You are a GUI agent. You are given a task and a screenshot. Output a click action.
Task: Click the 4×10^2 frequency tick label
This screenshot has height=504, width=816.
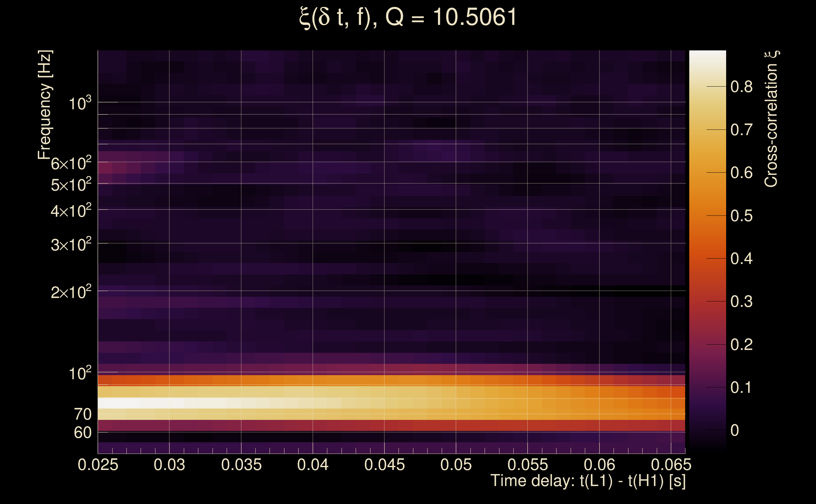tap(71, 211)
